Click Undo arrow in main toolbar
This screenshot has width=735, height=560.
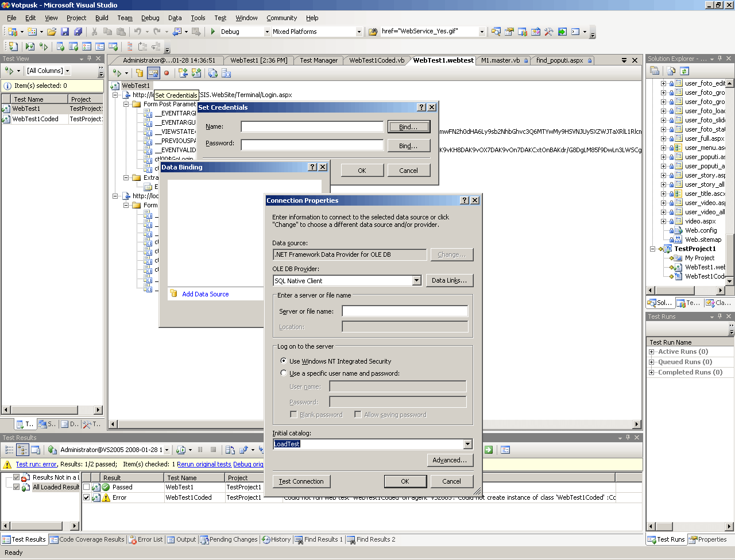click(x=138, y=32)
